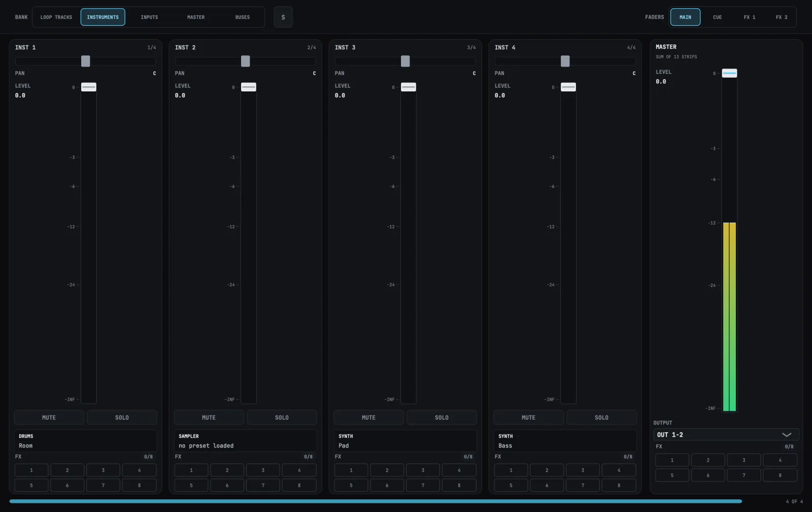Click INST 3 level fader cap

(x=409, y=87)
